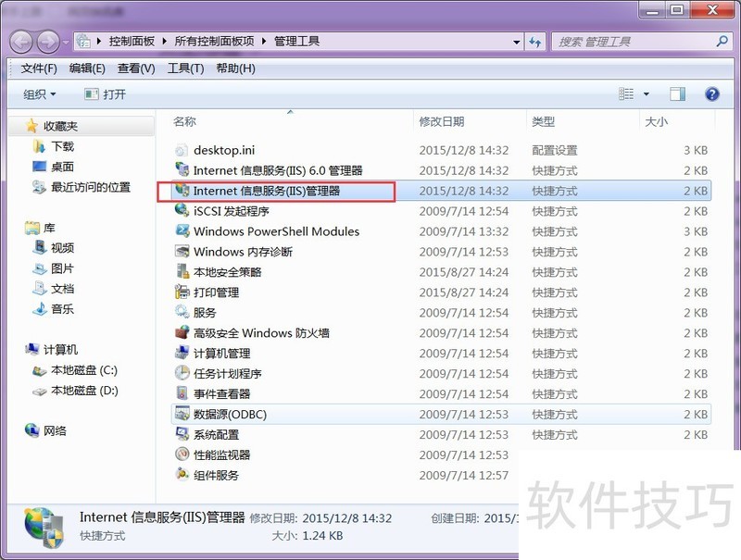Click the Windows PowerShell Modules icon

pyautogui.click(x=182, y=230)
